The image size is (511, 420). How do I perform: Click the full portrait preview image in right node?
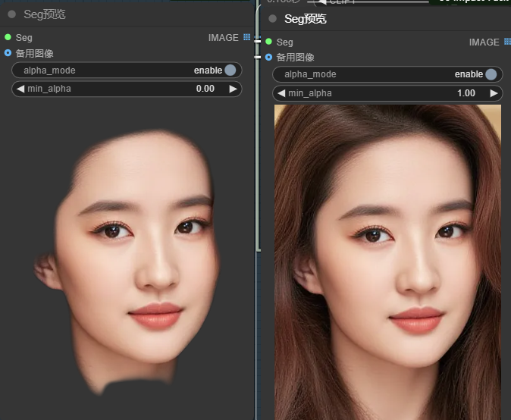388,262
